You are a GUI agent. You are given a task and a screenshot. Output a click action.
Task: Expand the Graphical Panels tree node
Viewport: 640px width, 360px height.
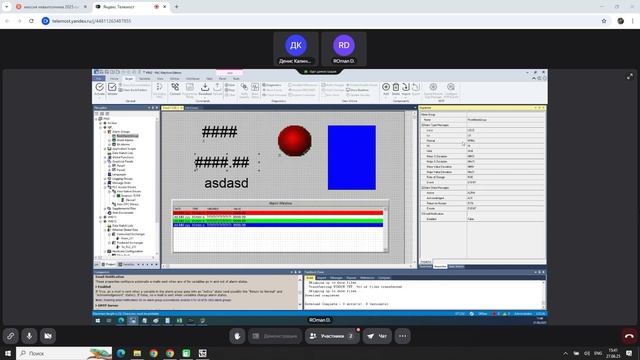(x=105, y=161)
